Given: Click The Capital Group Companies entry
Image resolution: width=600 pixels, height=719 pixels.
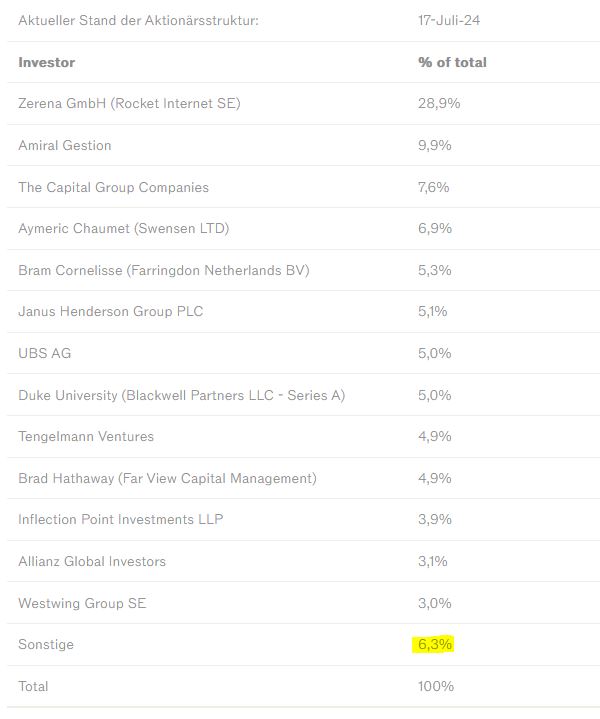Looking at the screenshot, I should pyautogui.click(x=113, y=187).
